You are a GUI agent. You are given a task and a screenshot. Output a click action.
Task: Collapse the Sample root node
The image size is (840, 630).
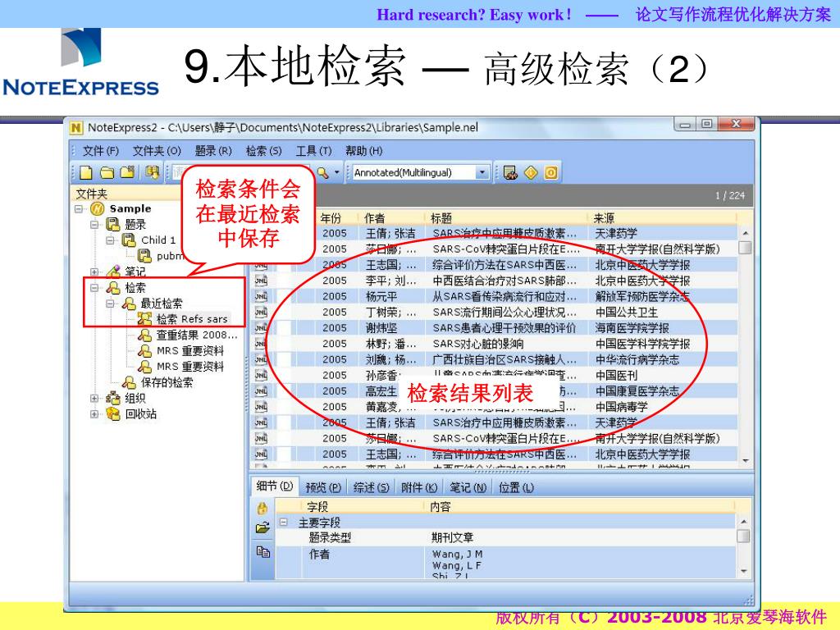point(79,209)
